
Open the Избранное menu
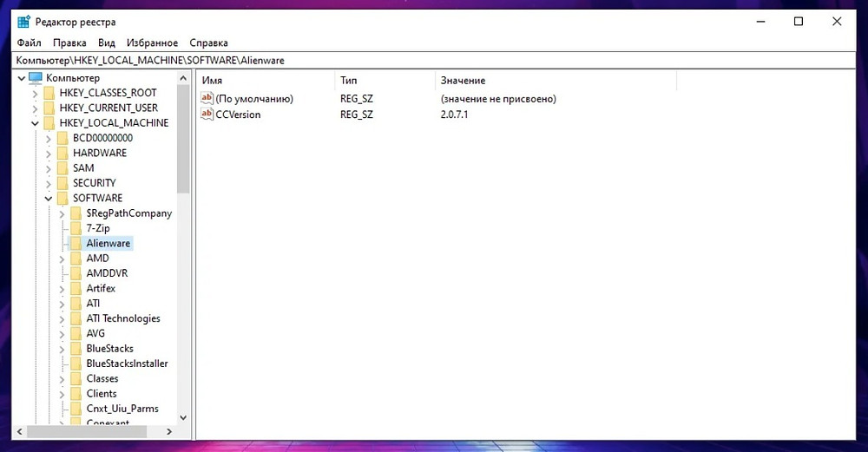152,43
